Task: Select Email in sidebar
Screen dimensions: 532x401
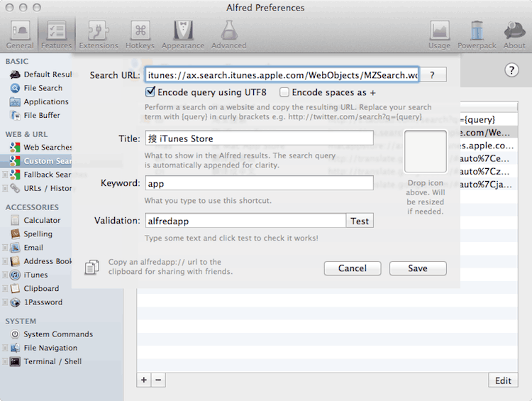Action: tap(26, 248)
